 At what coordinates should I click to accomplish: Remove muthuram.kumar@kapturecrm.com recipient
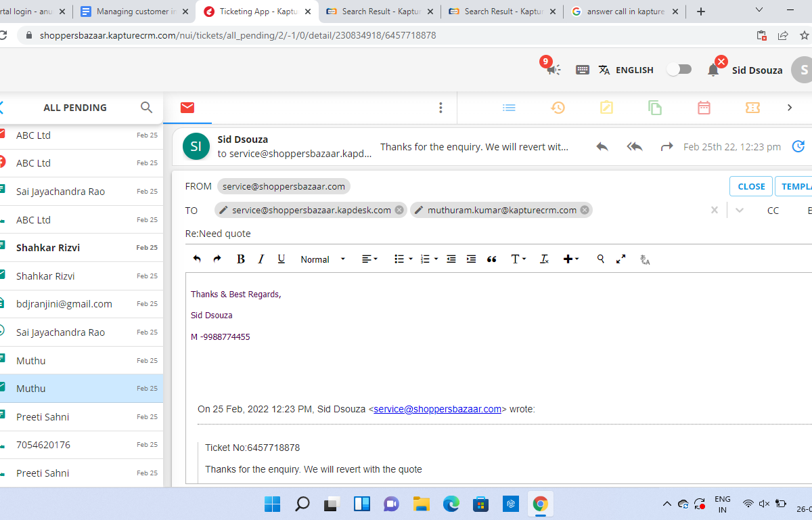(x=585, y=210)
